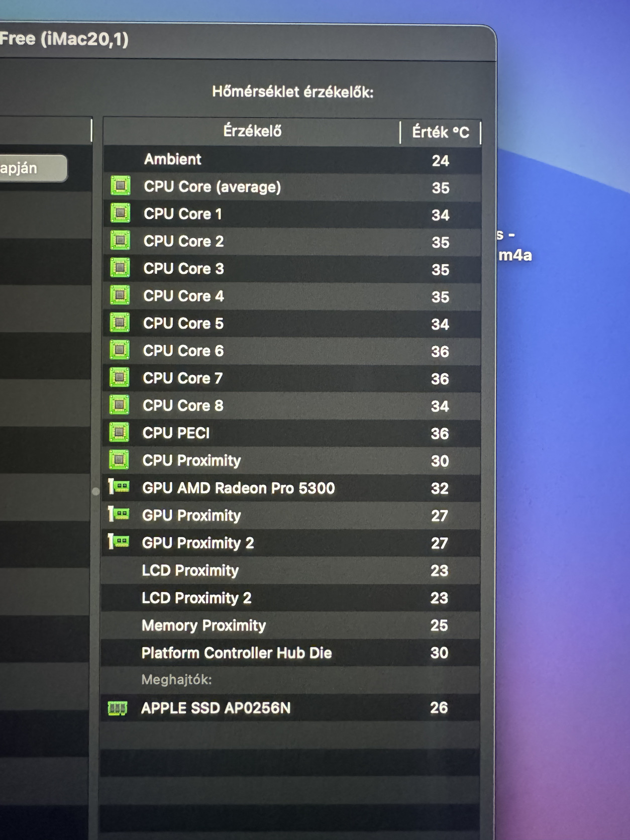Click the APPLE SSD AP0256N value 26
The image size is (630, 840).
coord(439,708)
